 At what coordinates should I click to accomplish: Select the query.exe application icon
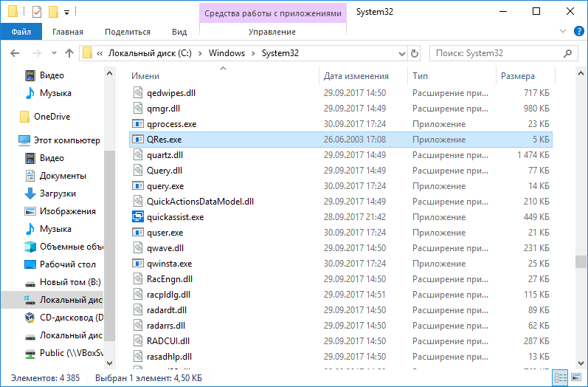(x=138, y=186)
